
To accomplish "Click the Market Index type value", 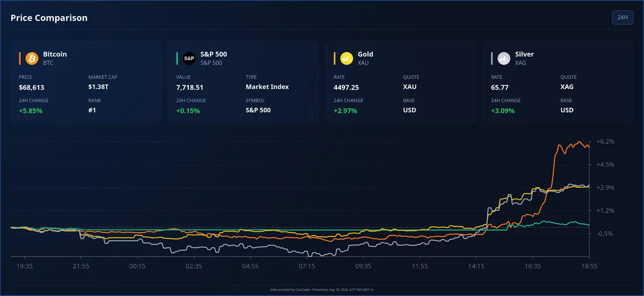I will 267,87.
